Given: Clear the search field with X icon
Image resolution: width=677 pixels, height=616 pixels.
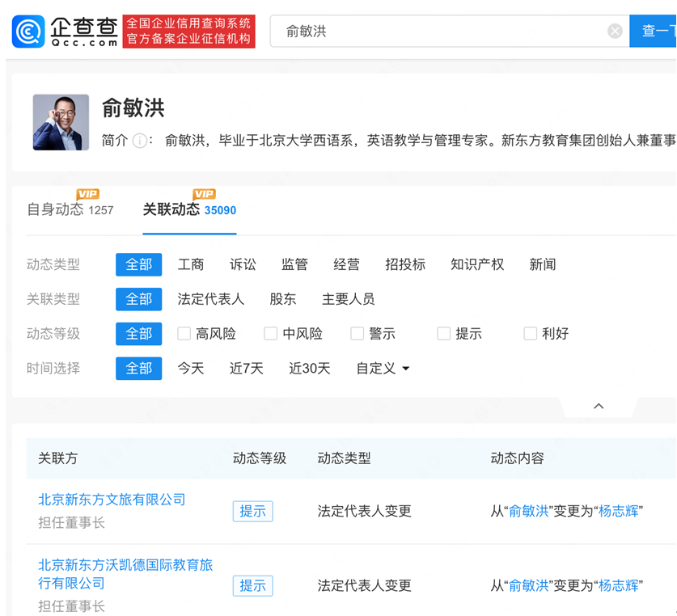Looking at the screenshot, I should tap(615, 32).
